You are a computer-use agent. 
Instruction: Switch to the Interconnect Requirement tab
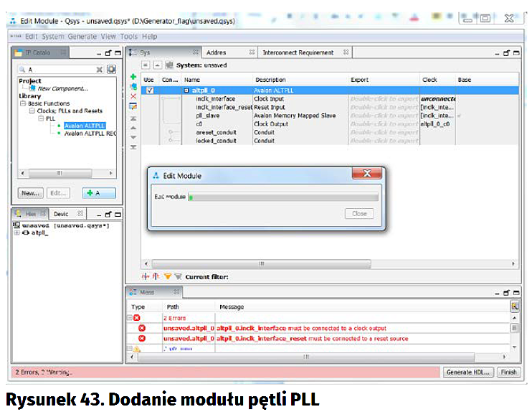[x=298, y=53]
